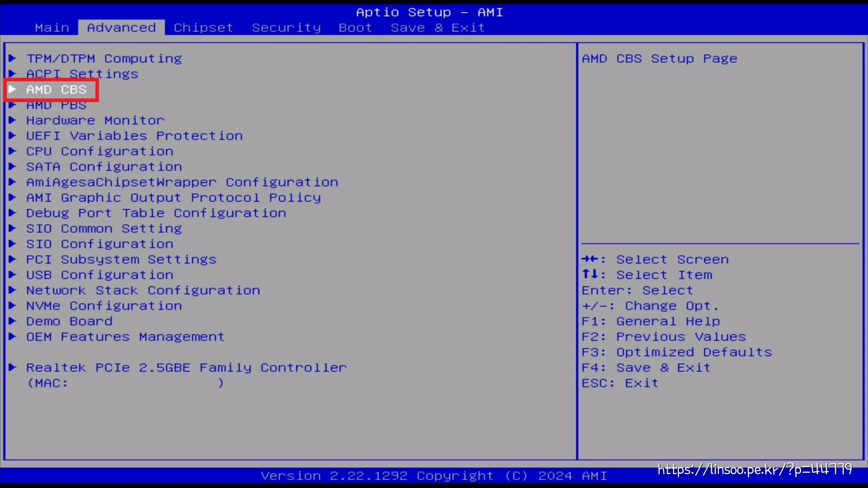Click the '+/-: Change Opt.' hint
Screen dimensions: 868x488
click(x=650, y=306)
